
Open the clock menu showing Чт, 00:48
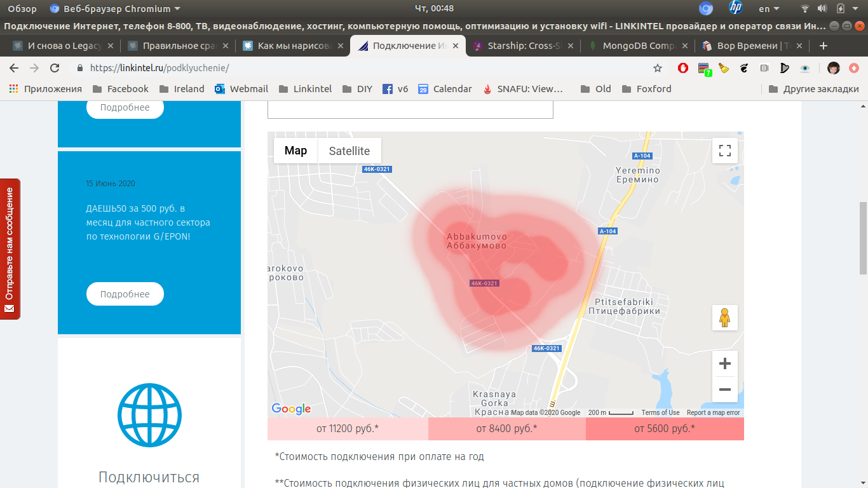434,8
